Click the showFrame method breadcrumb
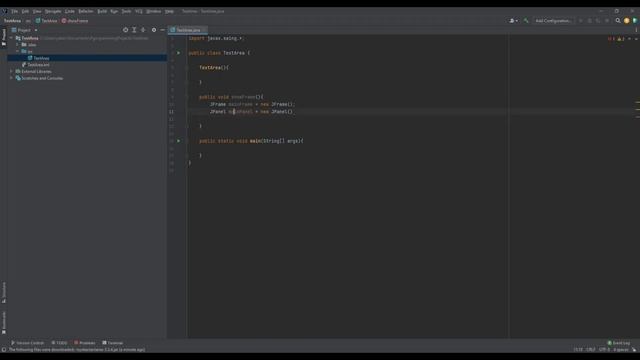640x360 pixels. [x=75, y=21]
